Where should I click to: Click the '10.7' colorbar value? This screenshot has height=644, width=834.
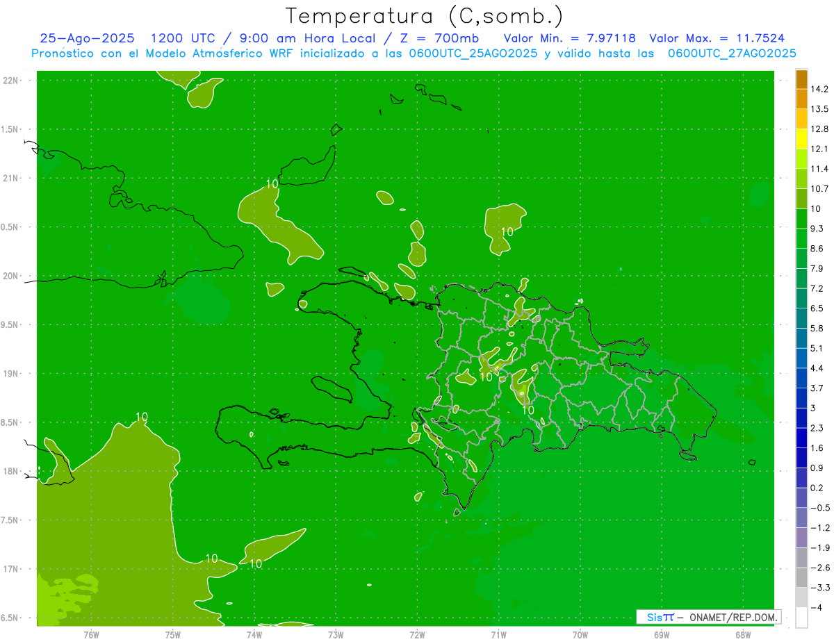coord(819,189)
